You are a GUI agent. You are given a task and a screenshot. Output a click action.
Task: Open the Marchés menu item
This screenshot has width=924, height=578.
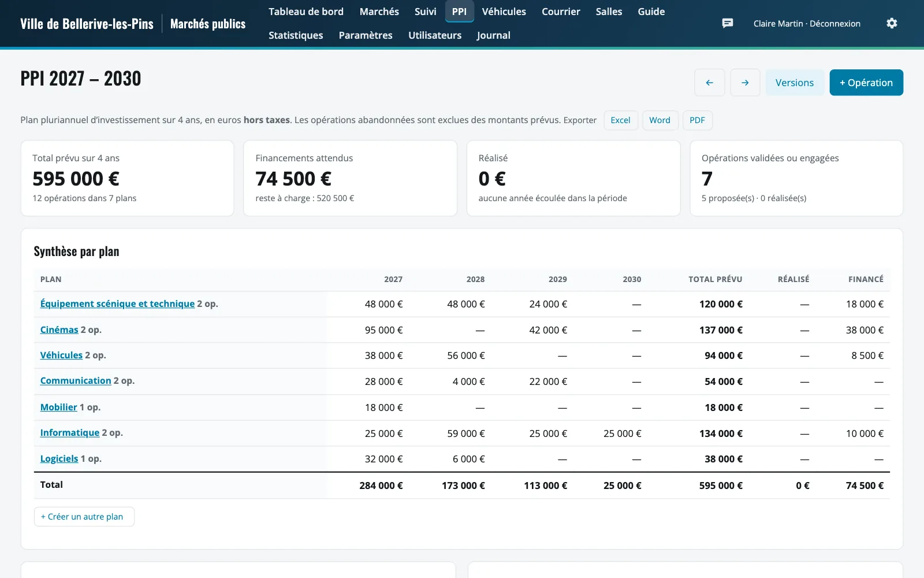(x=379, y=12)
